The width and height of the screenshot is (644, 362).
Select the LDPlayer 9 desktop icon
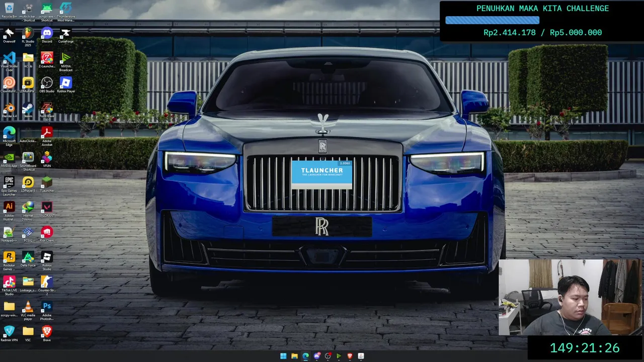point(28,185)
